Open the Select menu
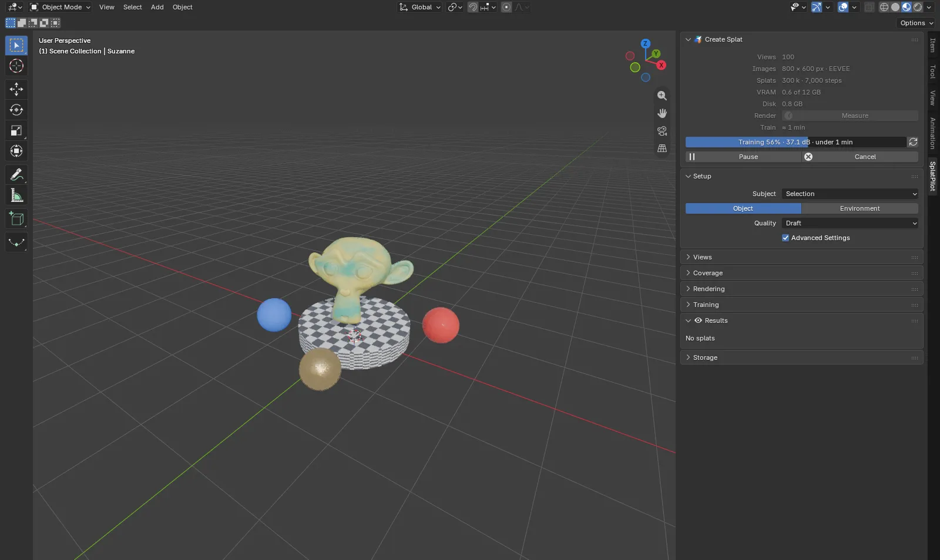Screen dimensions: 940x560 [x=133, y=7]
